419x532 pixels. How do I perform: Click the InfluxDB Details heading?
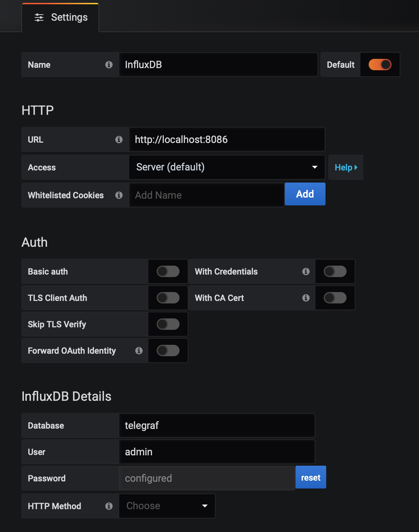click(x=66, y=397)
